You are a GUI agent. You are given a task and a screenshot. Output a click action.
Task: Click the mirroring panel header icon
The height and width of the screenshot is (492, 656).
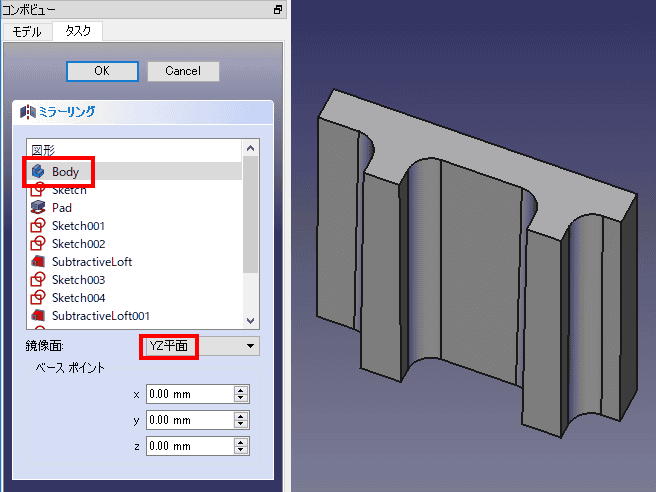coord(28,112)
